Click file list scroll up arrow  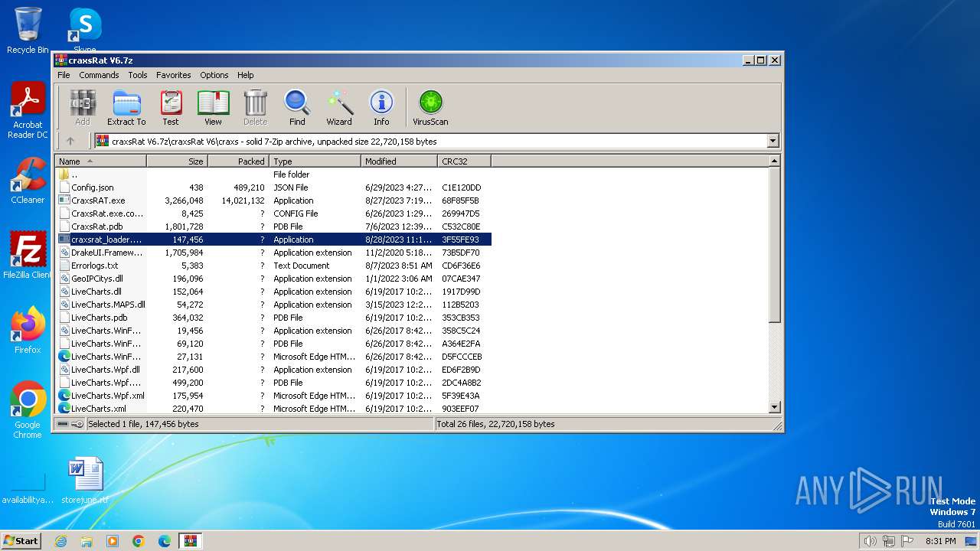pyautogui.click(x=774, y=161)
